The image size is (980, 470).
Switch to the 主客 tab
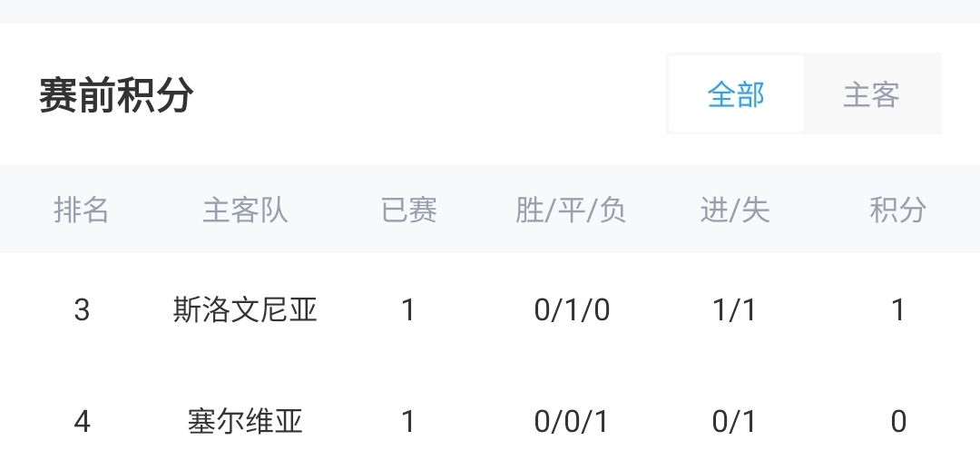(871, 94)
